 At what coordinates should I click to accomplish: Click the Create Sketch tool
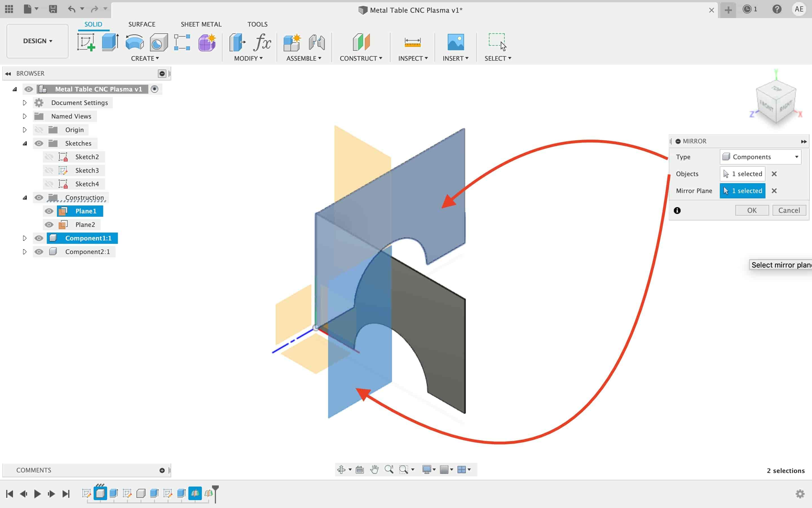[x=86, y=42]
